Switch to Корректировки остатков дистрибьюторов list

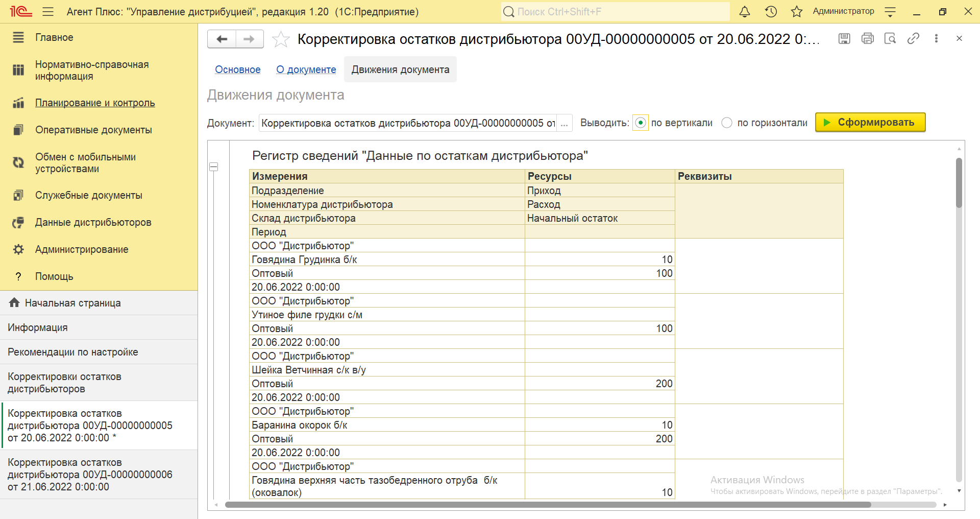pyautogui.click(x=99, y=383)
